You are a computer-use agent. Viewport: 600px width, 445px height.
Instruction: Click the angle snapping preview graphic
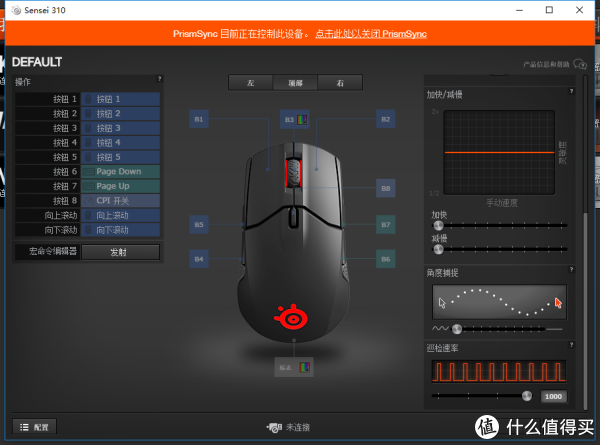[499, 302]
